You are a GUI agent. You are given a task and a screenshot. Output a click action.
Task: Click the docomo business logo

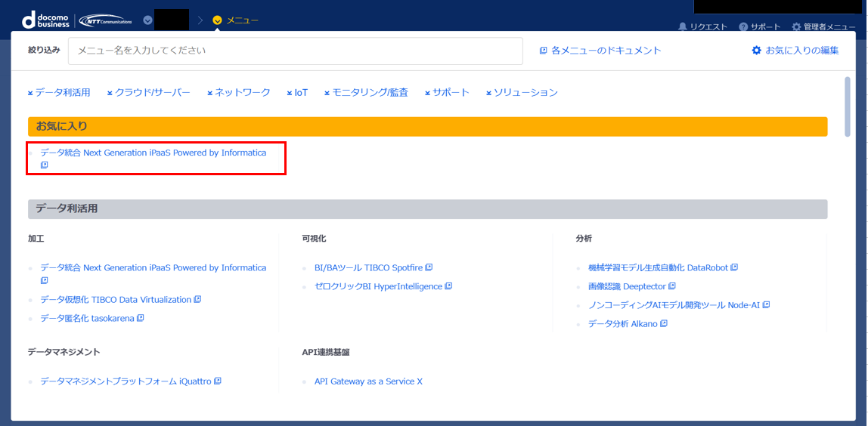45,20
